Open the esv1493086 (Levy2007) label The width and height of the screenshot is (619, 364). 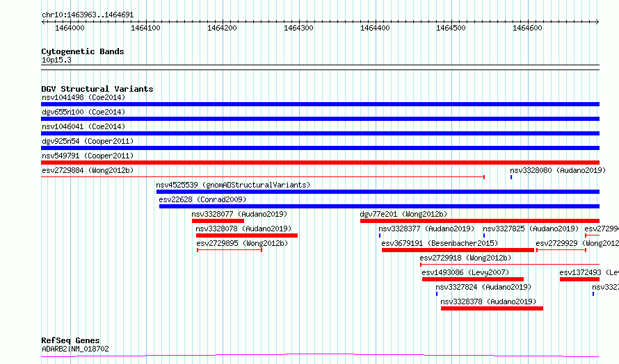tap(465, 272)
